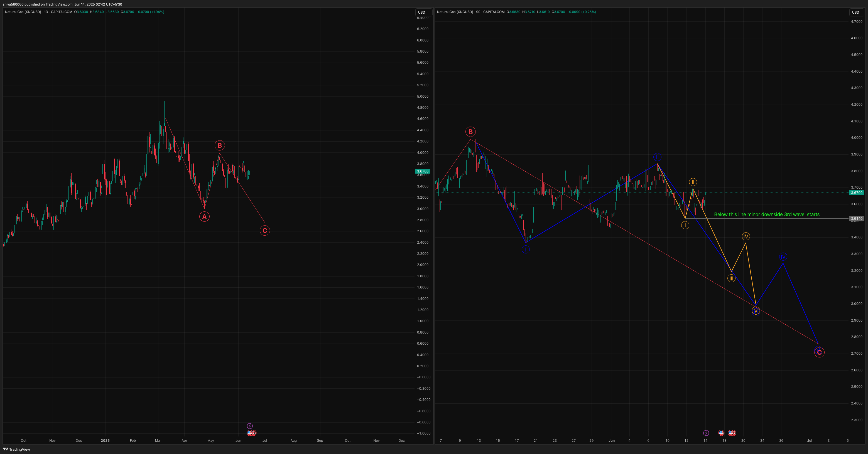Viewport: 868px width, 454px height.
Task: Click the gray 3.5140 horizontal line price tag
Action: 856,219
